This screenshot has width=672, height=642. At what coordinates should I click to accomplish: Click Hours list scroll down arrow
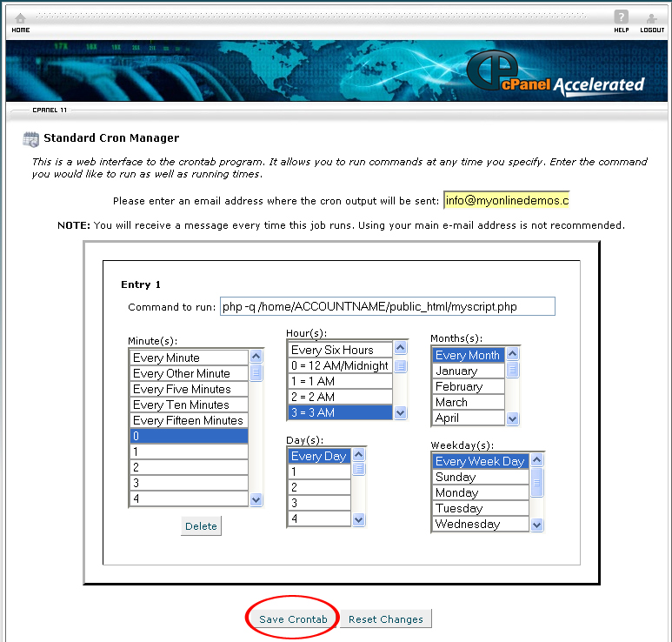pyautogui.click(x=400, y=413)
